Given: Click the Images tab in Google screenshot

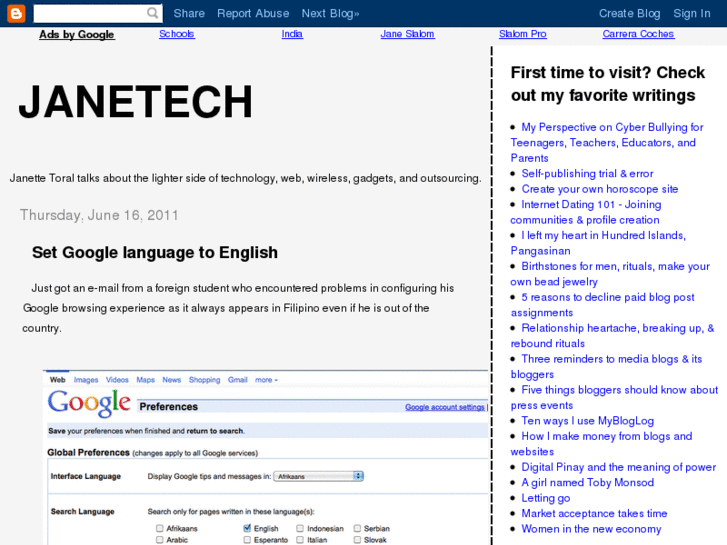Looking at the screenshot, I should pos(86,380).
